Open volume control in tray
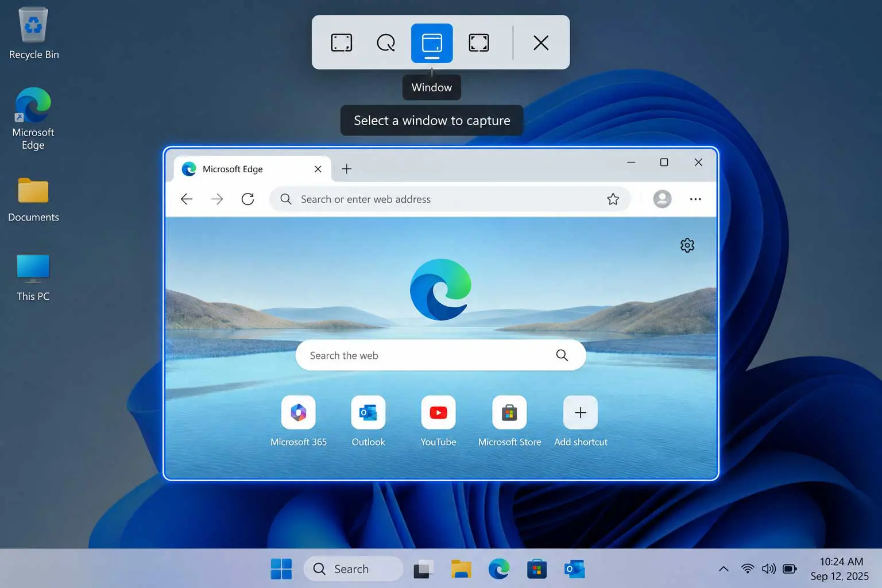Screen dimensions: 882x588 pyautogui.click(x=769, y=569)
